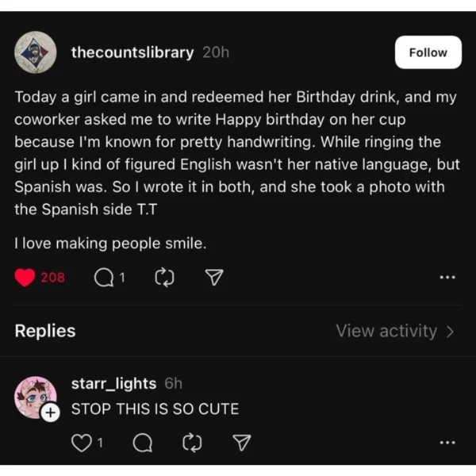
Task: Open thecountslibrary profile picture
Action: point(36,52)
